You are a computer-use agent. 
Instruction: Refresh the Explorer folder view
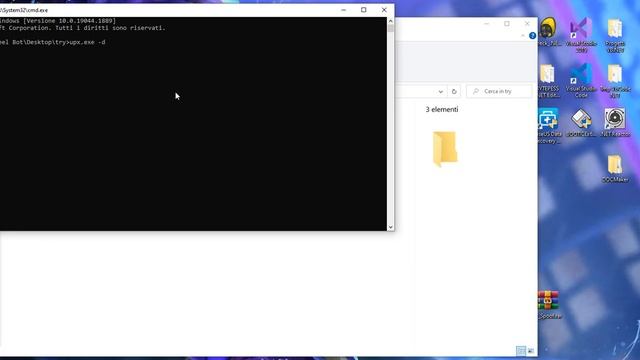point(454,91)
